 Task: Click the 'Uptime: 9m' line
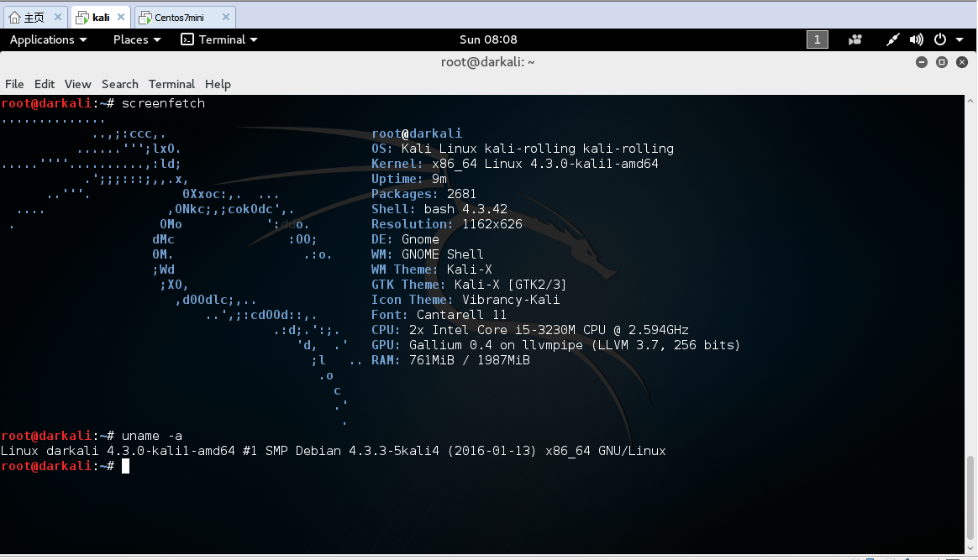[x=409, y=179]
